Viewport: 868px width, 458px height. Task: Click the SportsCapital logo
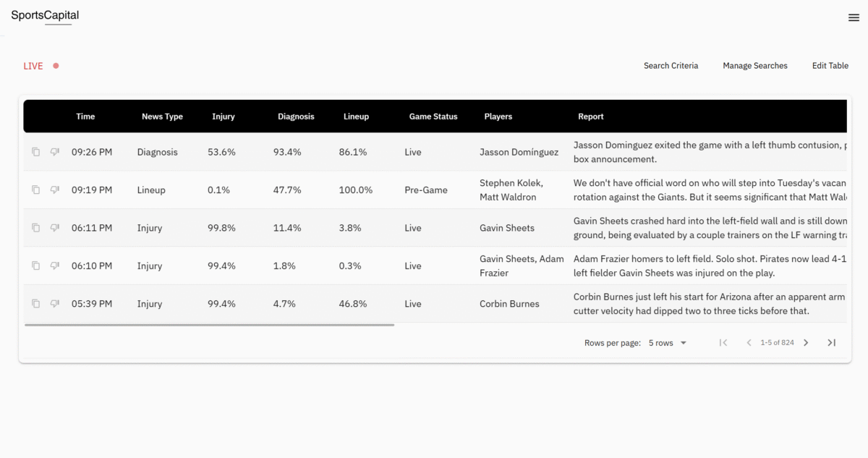pos(45,15)
